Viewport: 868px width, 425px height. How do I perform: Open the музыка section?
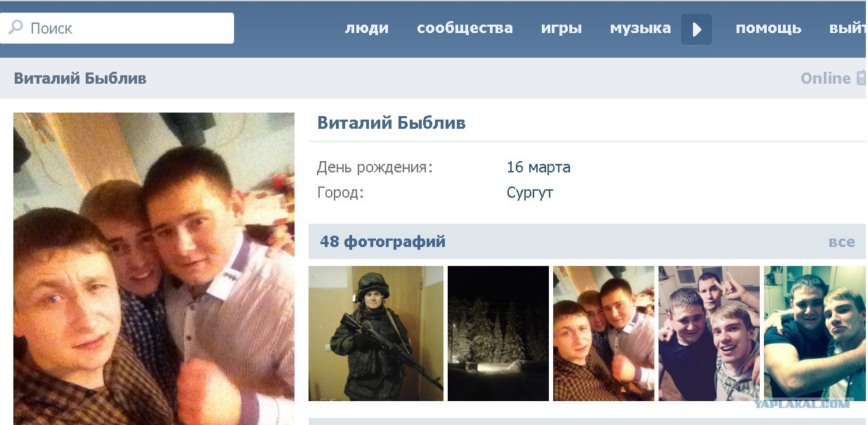(x=640, y=29)
